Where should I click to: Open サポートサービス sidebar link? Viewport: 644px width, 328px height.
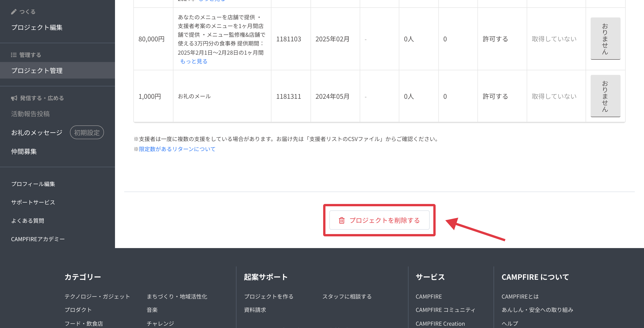tap(33, 202)
